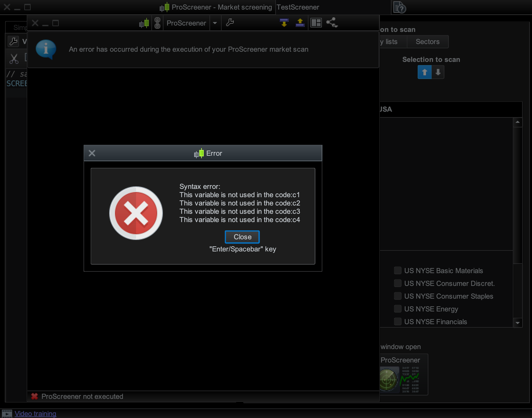Select the down-arrow under Selection to scan
This screenshot has width=532, height=418.
pyautogui.click(x=438, y=72)
